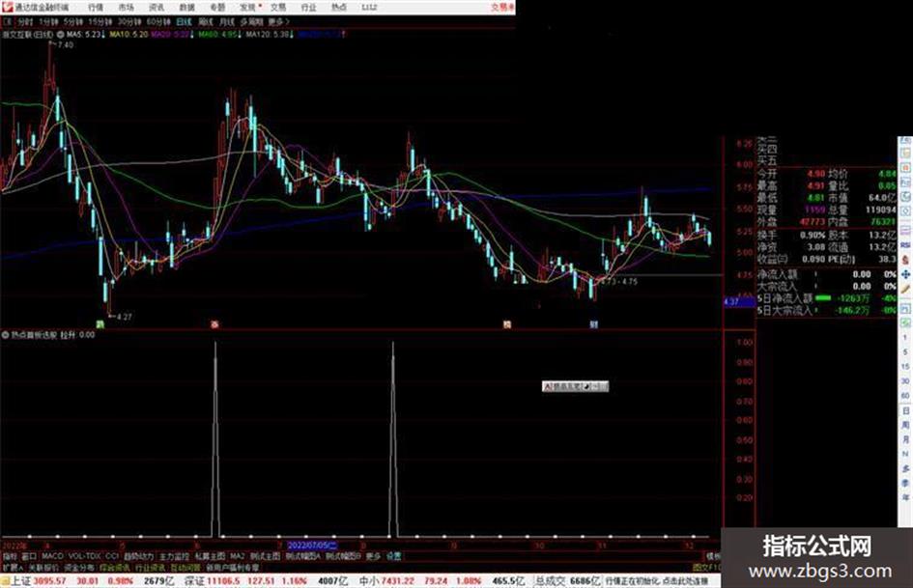
Task: Open the 资金分布 bottom tab
Action: (78, 567)
